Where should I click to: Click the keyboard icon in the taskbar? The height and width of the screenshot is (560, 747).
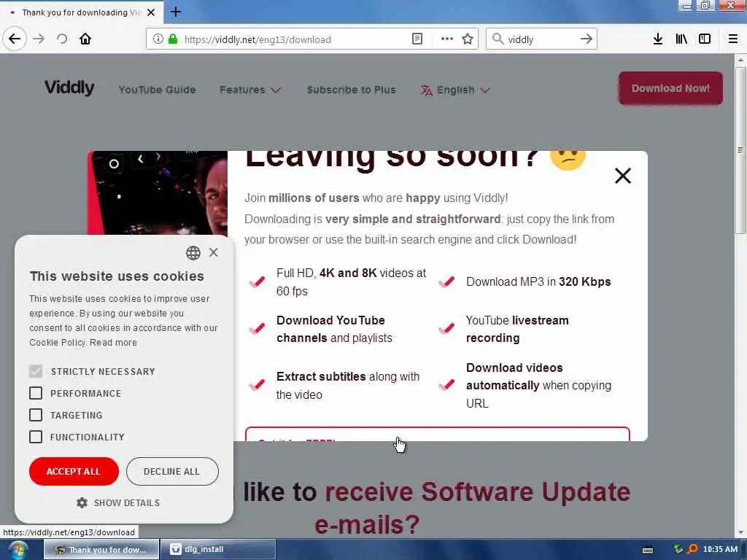(x=648, y=550)
